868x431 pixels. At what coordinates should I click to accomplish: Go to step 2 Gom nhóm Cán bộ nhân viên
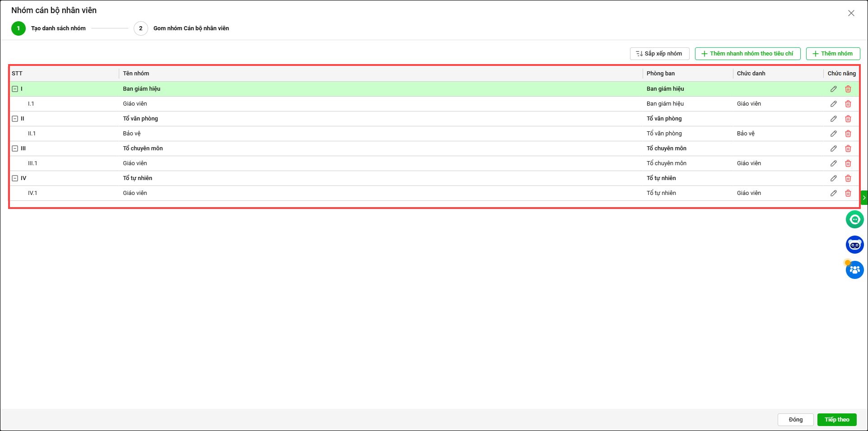[x=141, y=28]
